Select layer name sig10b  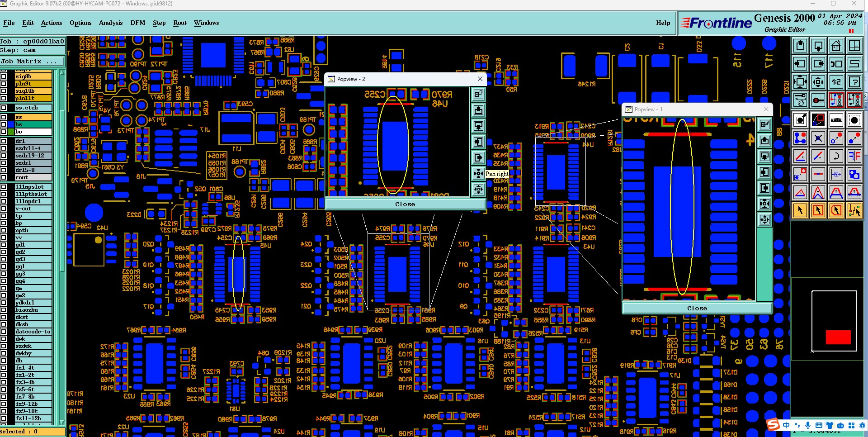[x=33, y=91]
